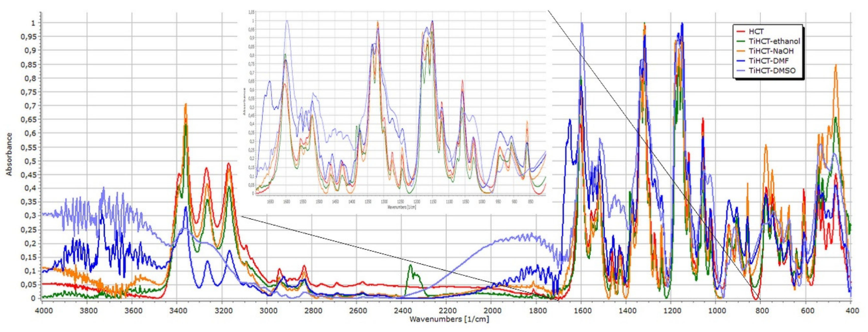Image resolution: width=868 pixels, height=332 pixels.
Task: Select the TiHCT-DMF legend entry
Action: pyautogui.click(x=763, y=61)
